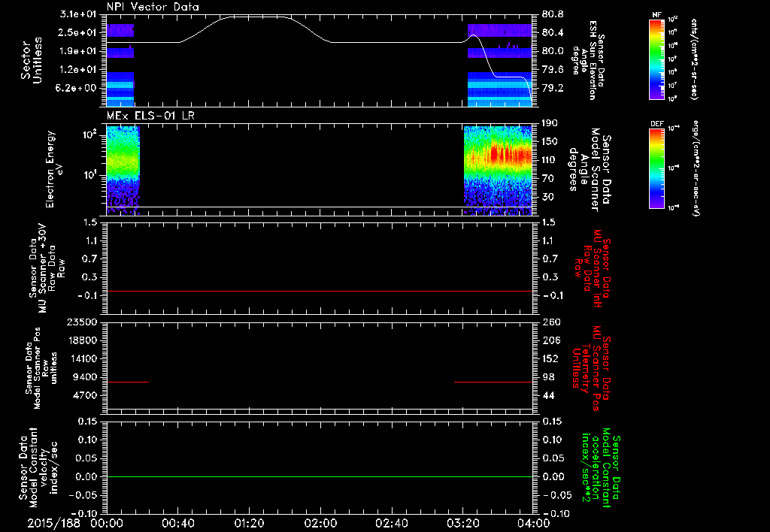This screenshot has height=532, width=770.
Task: Click the "190" scanner angle tick value
Action: (550, 123)
